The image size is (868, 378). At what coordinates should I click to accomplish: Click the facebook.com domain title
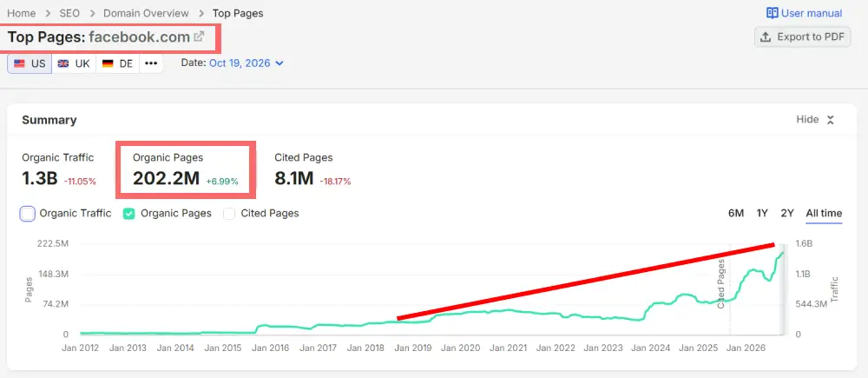139,37
